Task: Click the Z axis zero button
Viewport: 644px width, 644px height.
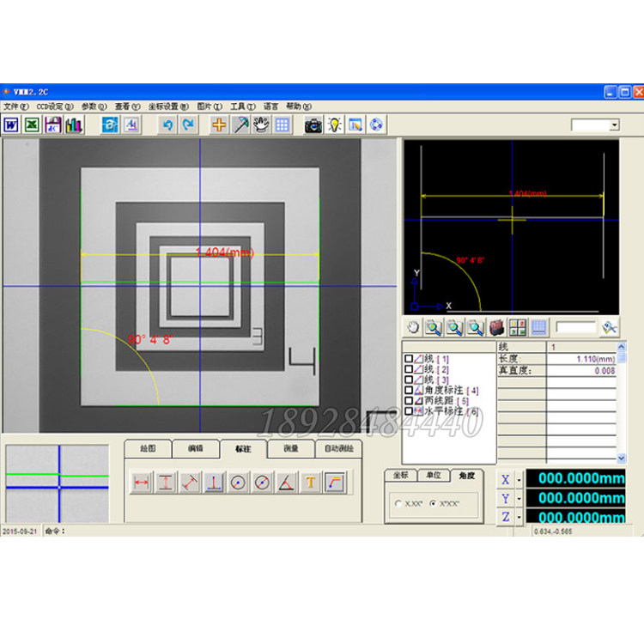Action: 506,517
